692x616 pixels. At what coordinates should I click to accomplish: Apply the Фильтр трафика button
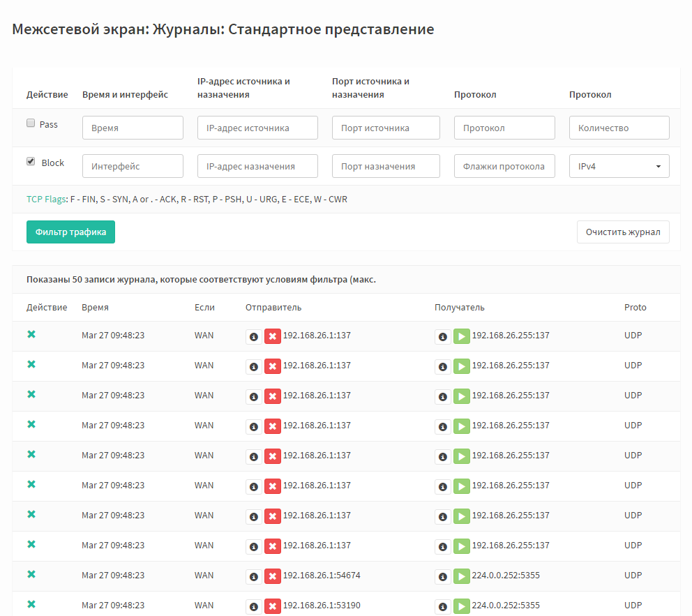point(70,232)
